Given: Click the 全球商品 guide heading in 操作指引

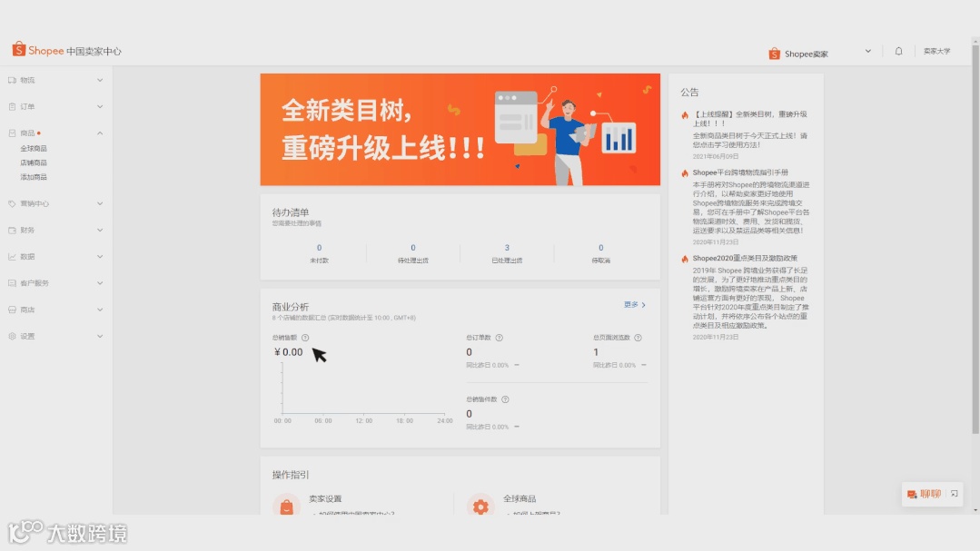Looking at the screenshot, I should pos(520,498).
